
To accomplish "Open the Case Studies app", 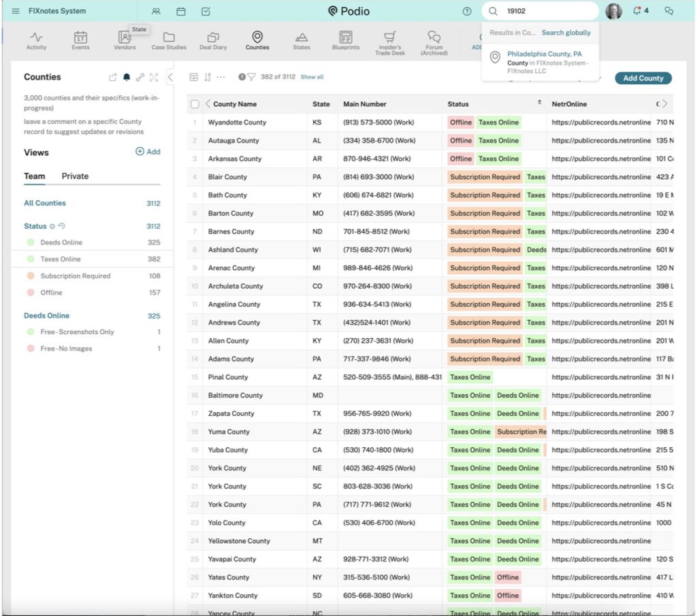I will click(x=169, y=40).
